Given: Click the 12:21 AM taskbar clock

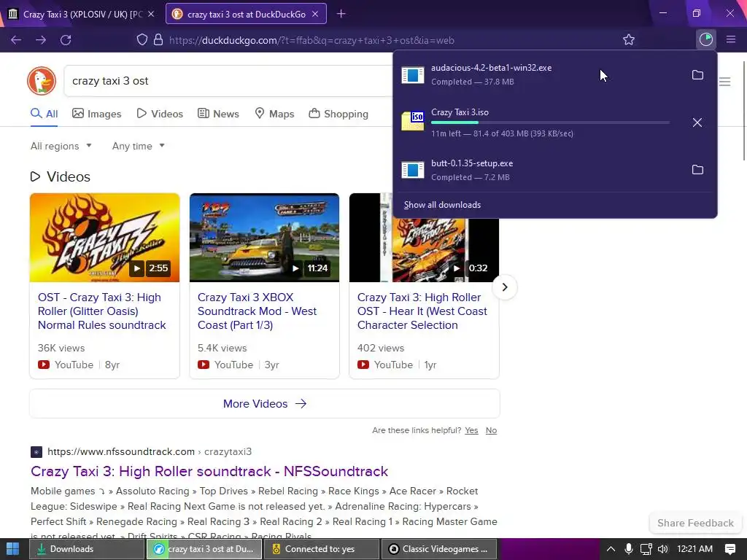Looking at the screenshot, I should [694, 549].
